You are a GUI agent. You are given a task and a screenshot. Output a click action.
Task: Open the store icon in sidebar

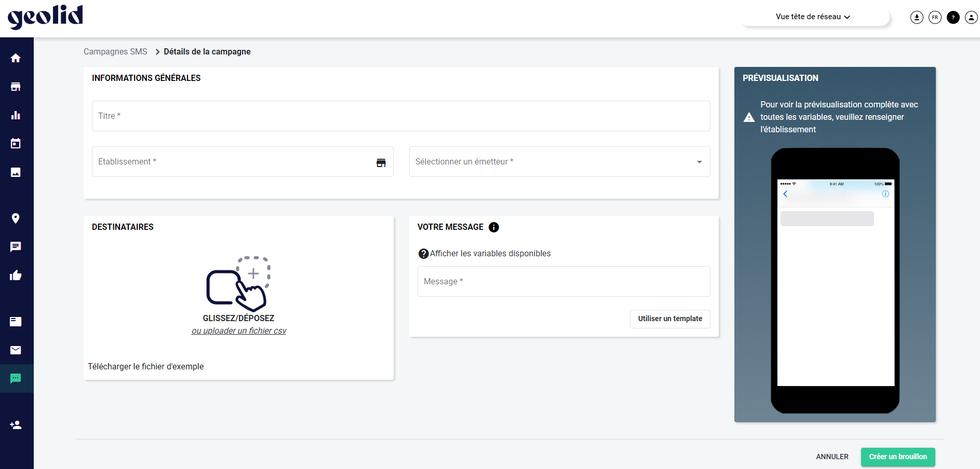[16, 87]
